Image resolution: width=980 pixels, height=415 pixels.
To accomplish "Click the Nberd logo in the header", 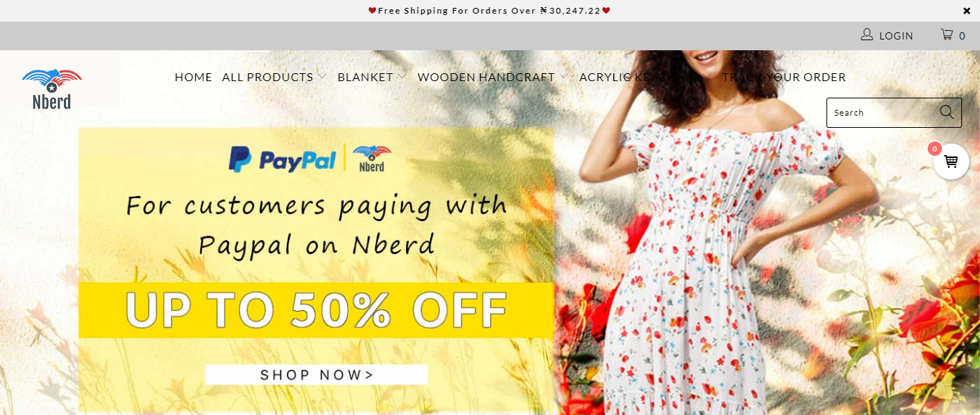I will point(52,89).
